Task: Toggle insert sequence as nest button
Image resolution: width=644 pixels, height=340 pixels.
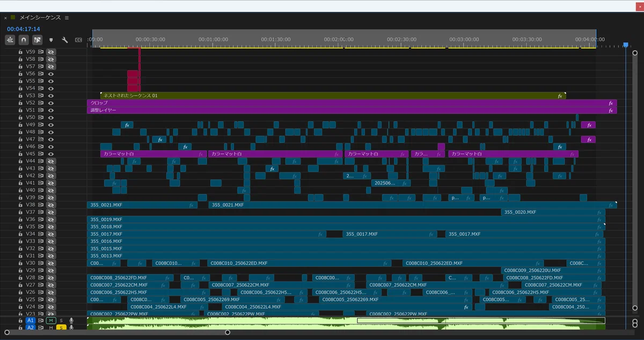Action: click(10, 40)
